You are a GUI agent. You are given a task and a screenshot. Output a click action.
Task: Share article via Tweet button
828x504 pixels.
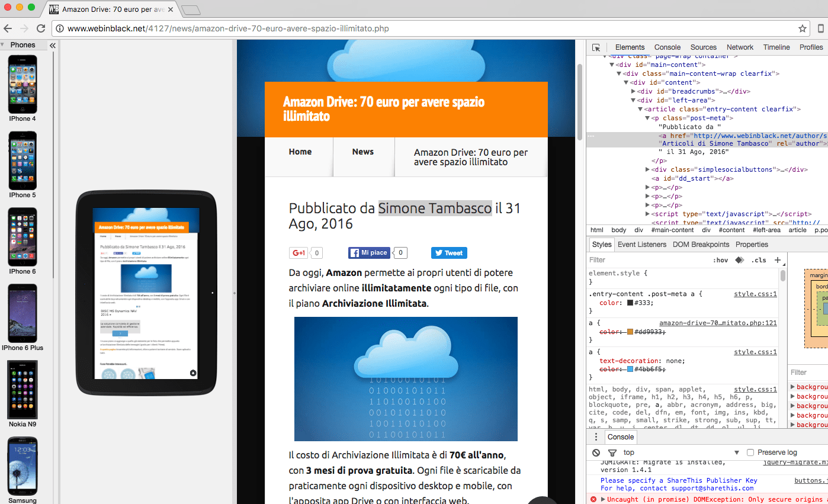pyautogui.click(x=449, y=253)
